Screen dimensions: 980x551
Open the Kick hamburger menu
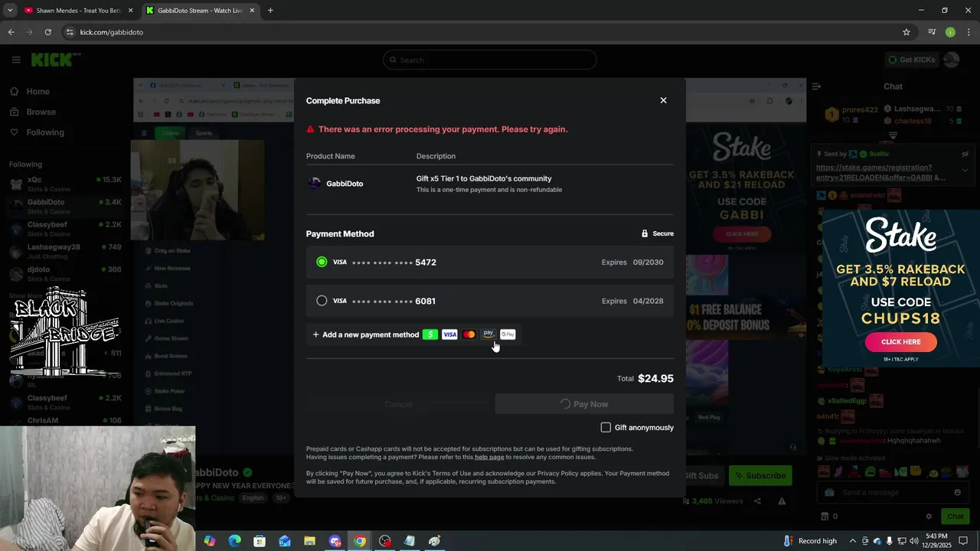[x=16, y=60]
